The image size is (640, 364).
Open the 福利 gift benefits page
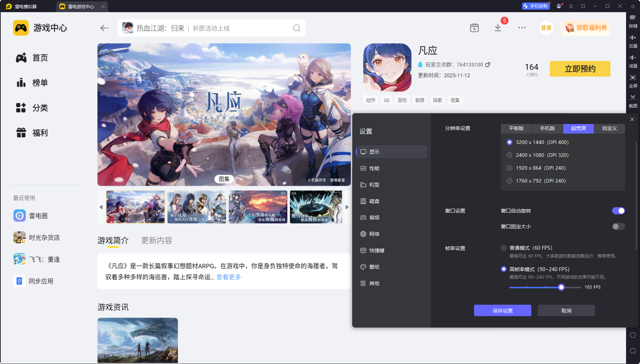click(32, 133)
